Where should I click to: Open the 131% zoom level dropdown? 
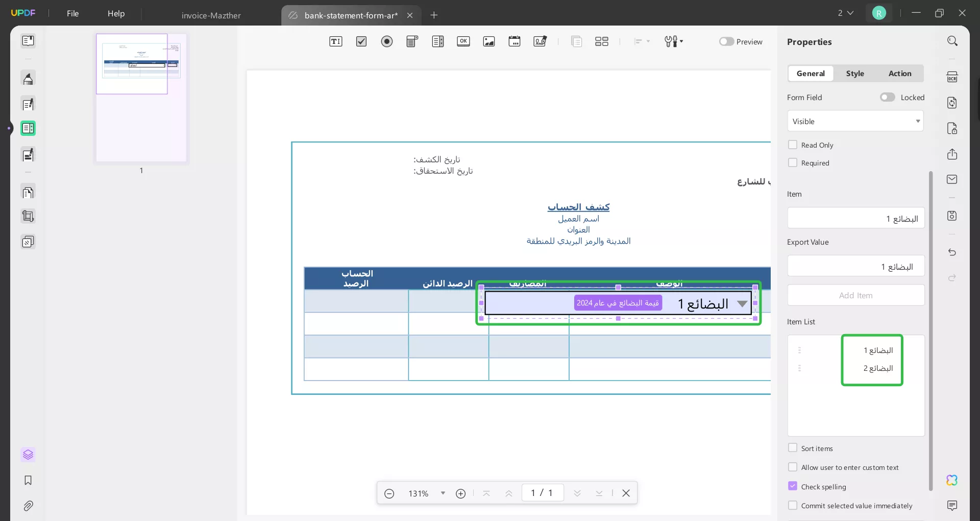pyautogui.click(x=443, y=493)
